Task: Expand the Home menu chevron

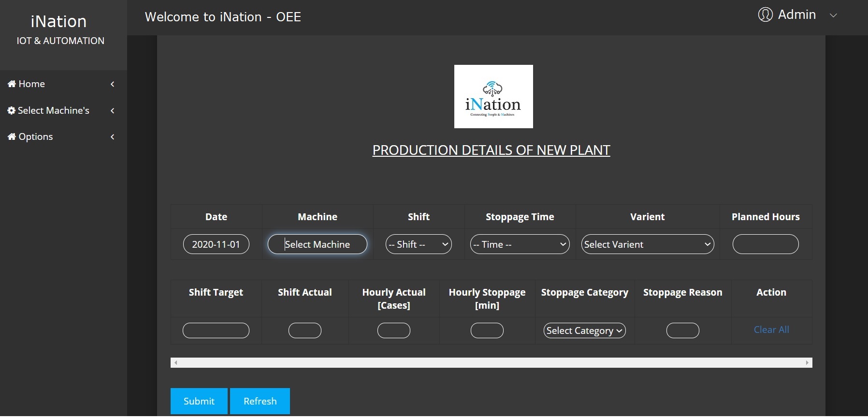Action: [113, 84]
